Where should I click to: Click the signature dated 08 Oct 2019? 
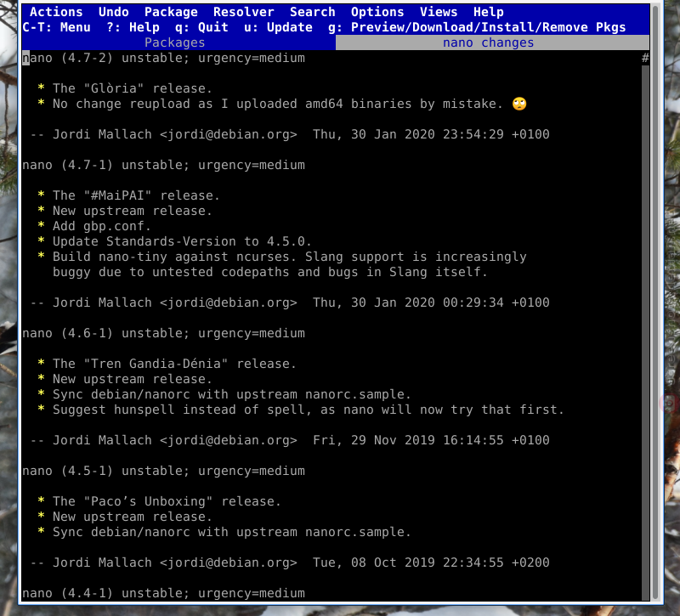(290, 562)
